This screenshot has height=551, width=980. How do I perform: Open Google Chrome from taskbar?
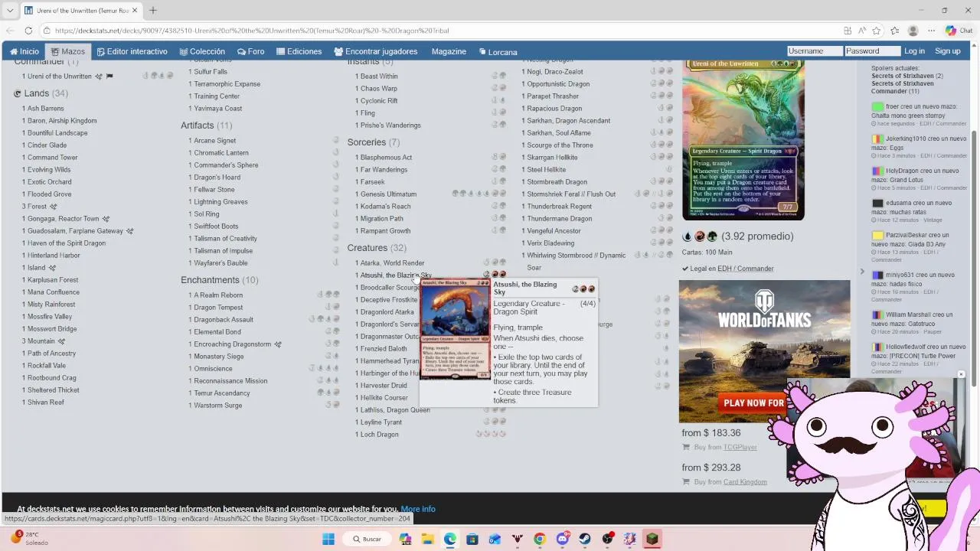point(540,539)
